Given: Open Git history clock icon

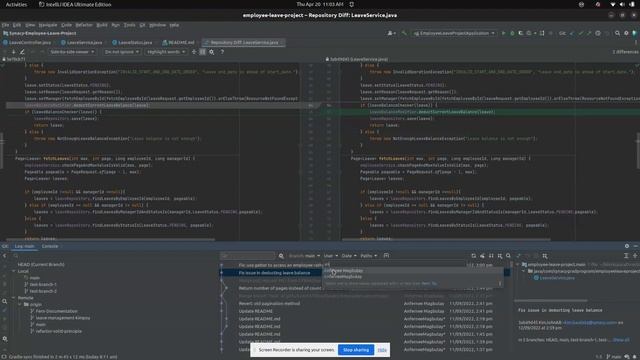Looking at the screenshot, I should pyautogui.click(x=598, y=33).
